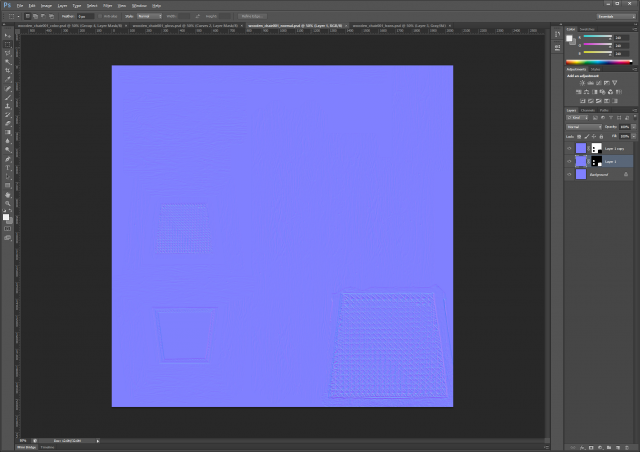Enable Add to selection mode
This screenshot has height=452, width=640.
click(35, 16)
